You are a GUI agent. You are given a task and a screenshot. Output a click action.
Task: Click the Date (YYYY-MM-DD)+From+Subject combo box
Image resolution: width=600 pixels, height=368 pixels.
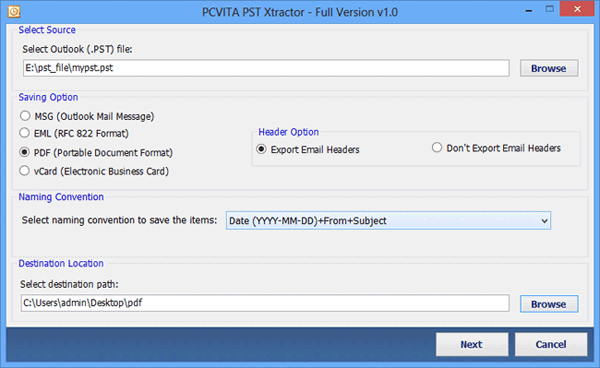pos(388,221)
